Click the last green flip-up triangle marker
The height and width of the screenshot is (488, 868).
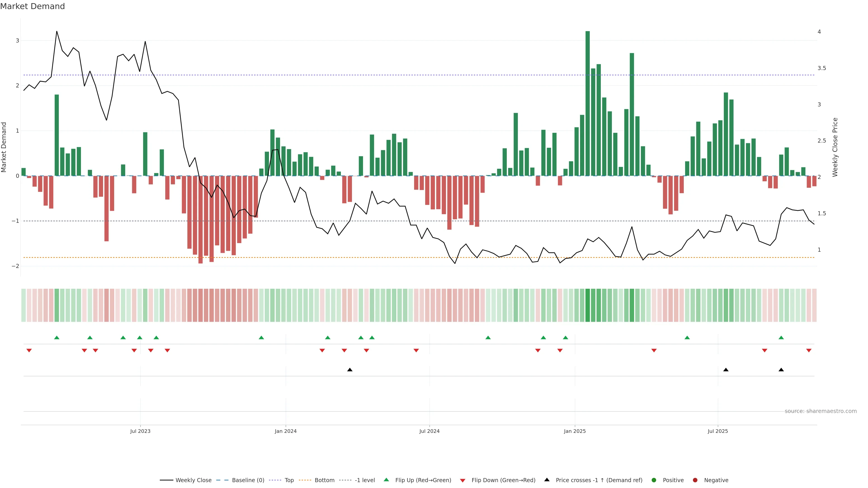click(781, 338)
